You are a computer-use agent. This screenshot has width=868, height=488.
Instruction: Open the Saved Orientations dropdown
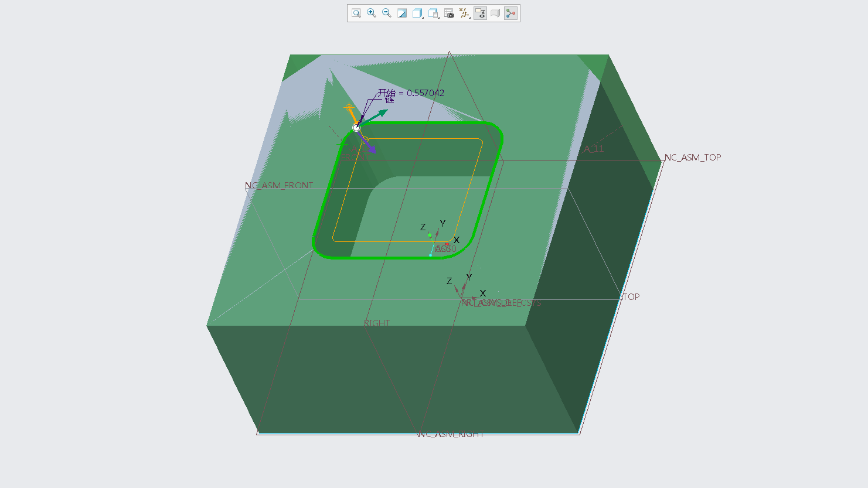pyautogui.click(x=434, y=13)
